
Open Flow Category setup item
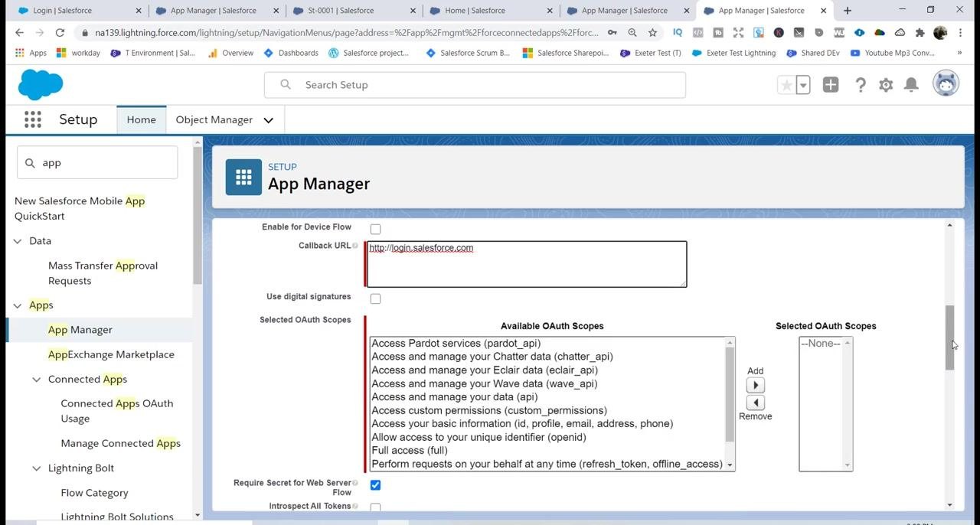(x=95, y=493)
